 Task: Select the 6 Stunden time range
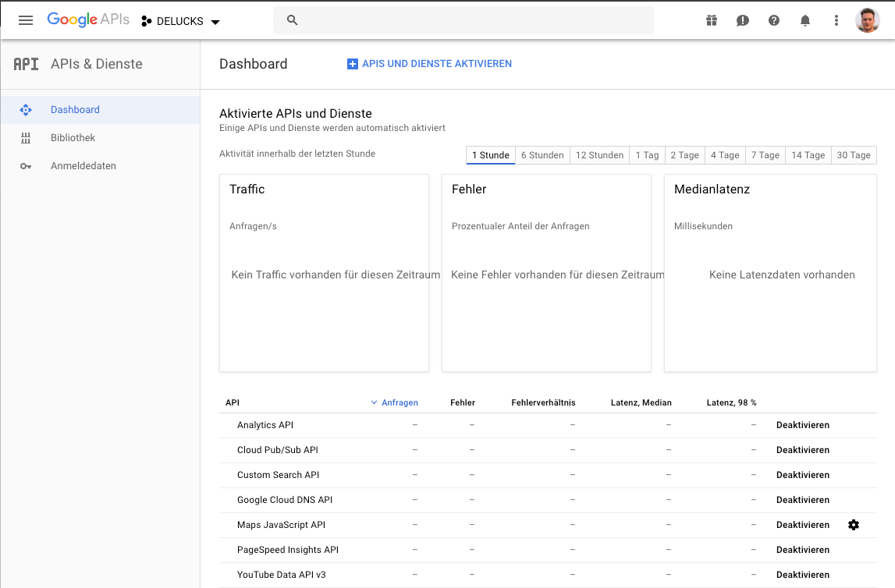tap(542, 155)
